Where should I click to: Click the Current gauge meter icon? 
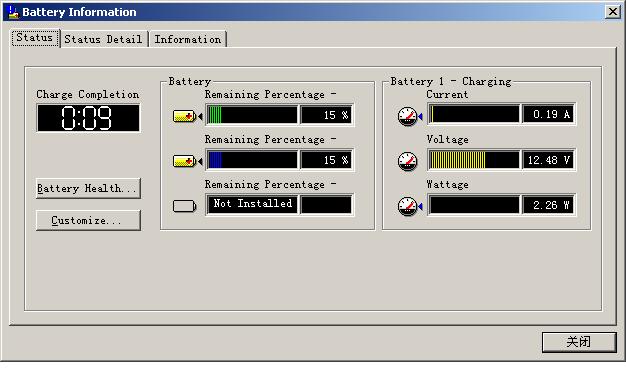408,117
